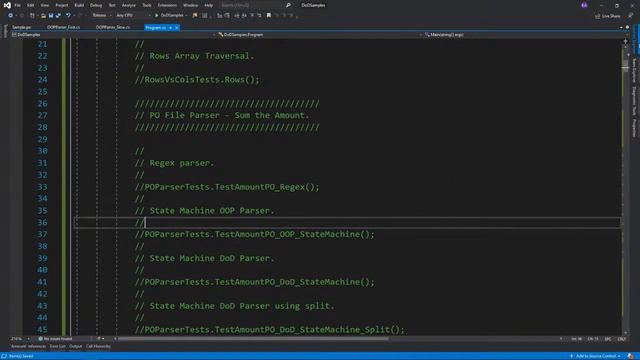Screen dimensions: 640x360
Task: Click the No issues found indicator
Action: click(x=55, y=338)
